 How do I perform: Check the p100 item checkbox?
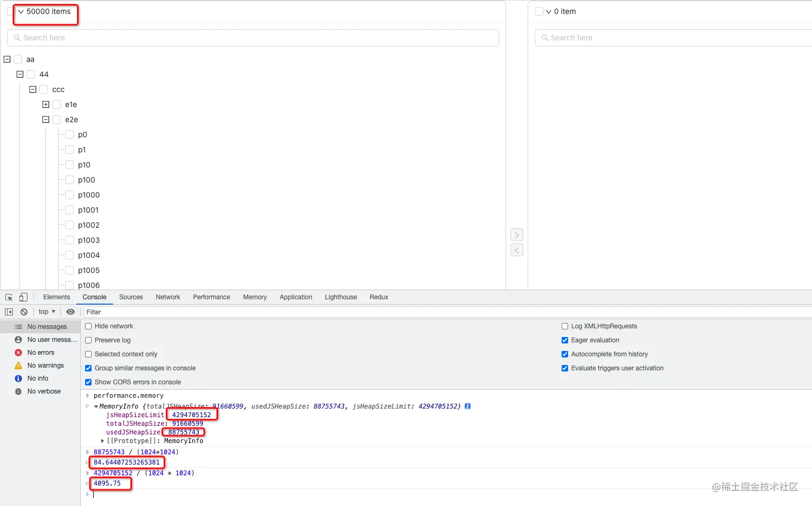[69, 180]
